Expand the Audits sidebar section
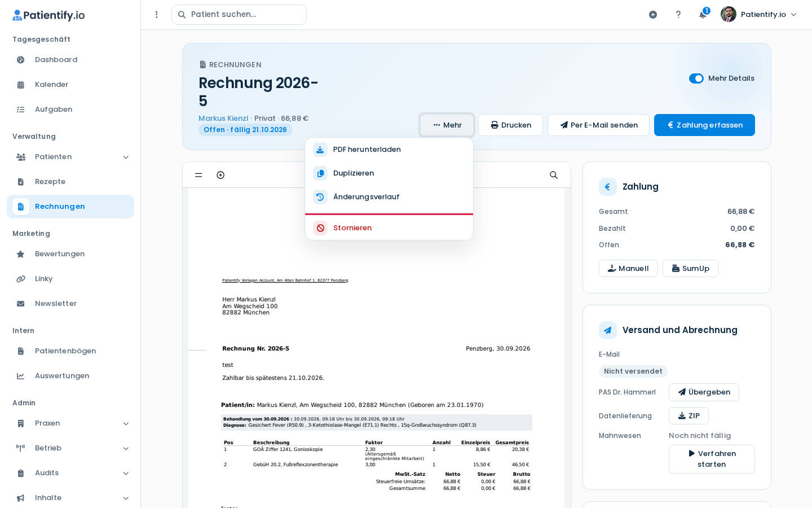 (70, 473)
